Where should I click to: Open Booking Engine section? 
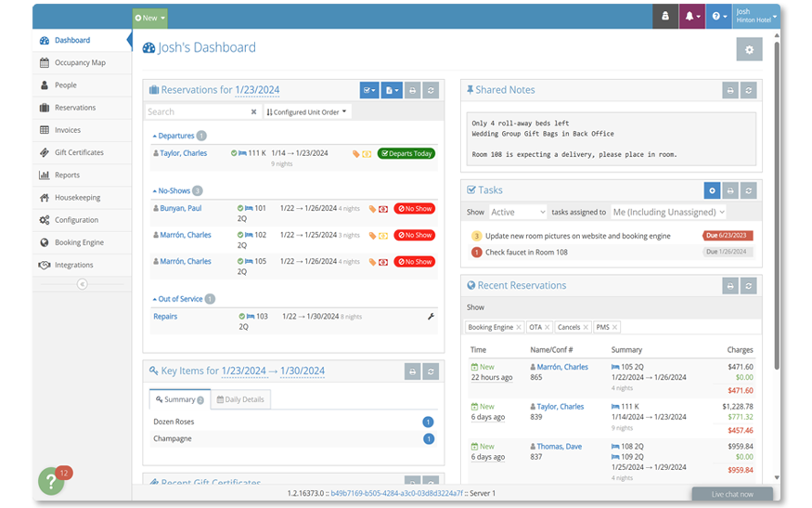[82, 242]
